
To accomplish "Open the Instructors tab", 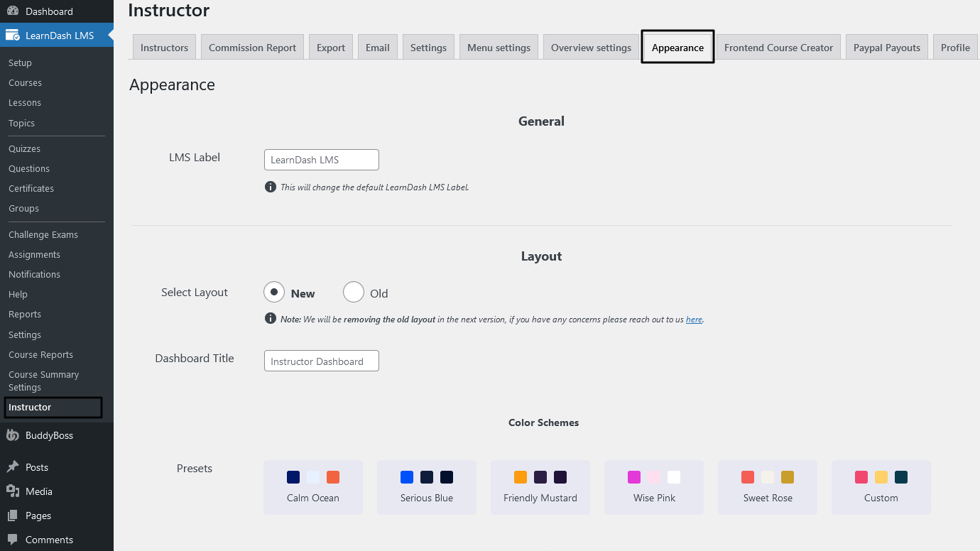I will 164,47.
